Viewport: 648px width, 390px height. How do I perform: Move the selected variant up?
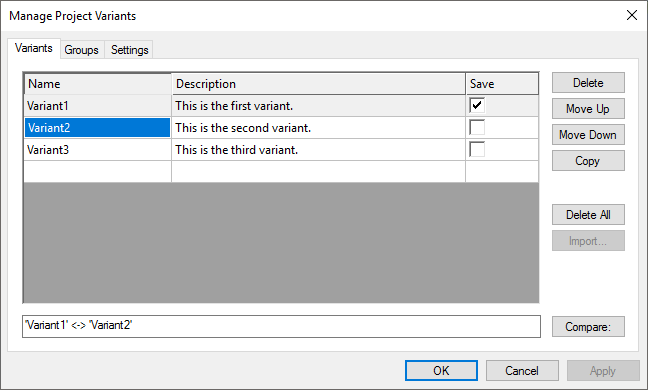click(x=588, y=109)
